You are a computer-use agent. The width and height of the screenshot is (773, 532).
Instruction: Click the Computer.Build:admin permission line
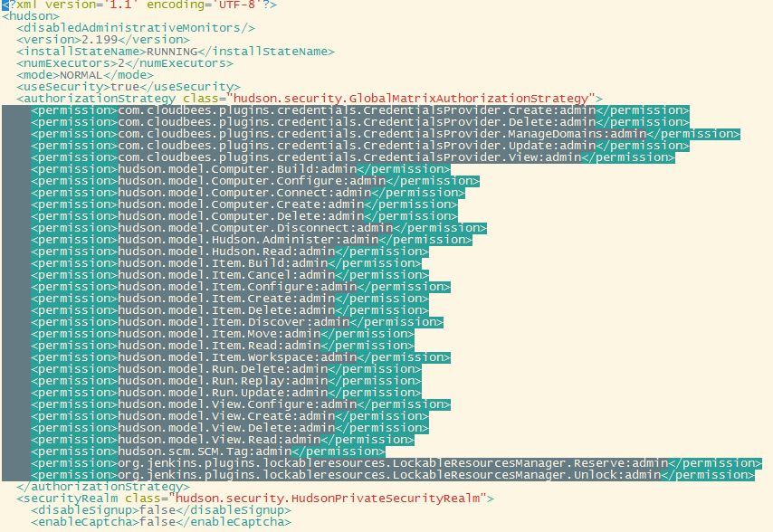pos(241,169)
